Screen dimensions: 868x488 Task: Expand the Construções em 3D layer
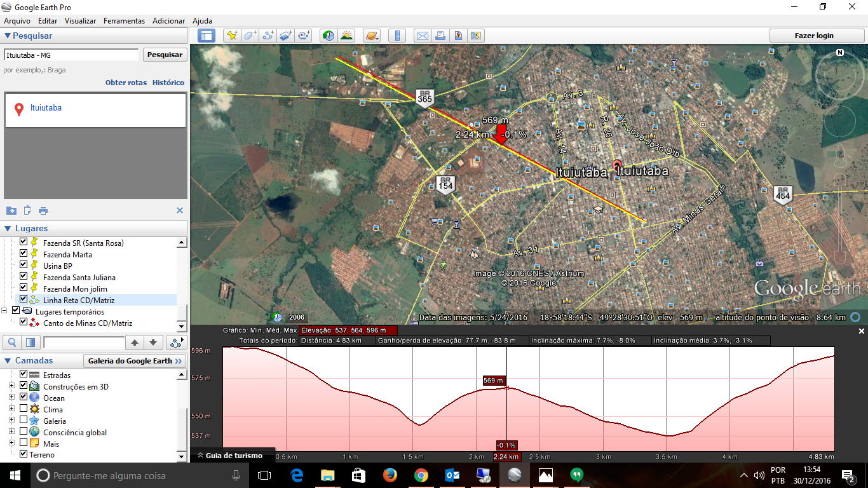(x=11, y=386)
